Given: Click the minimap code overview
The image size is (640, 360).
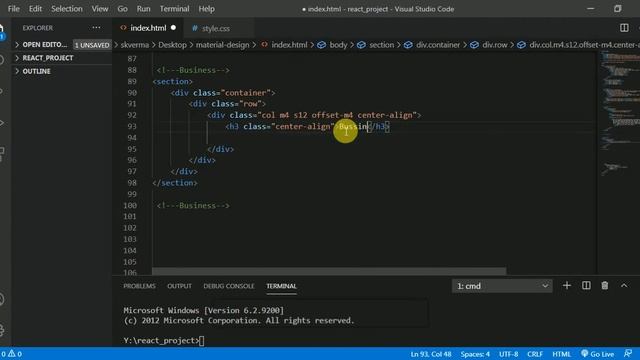Looking at the screenshot, I should pos(619,114).
